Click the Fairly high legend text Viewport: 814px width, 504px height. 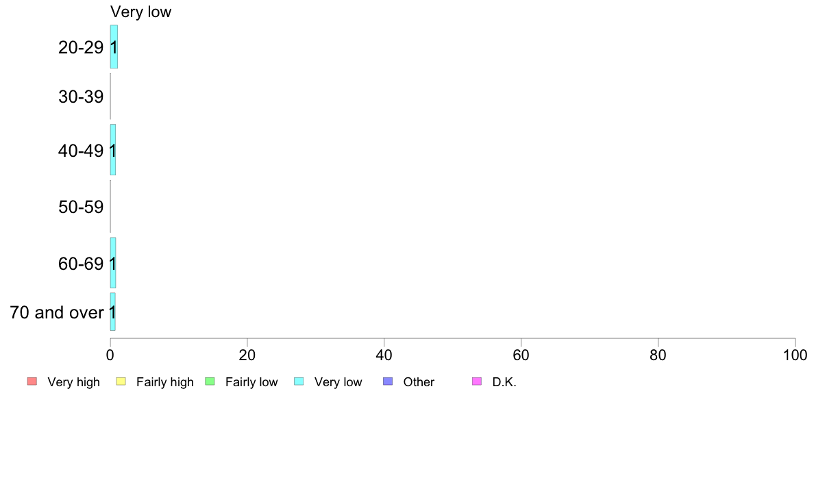[x=165, y=382]
